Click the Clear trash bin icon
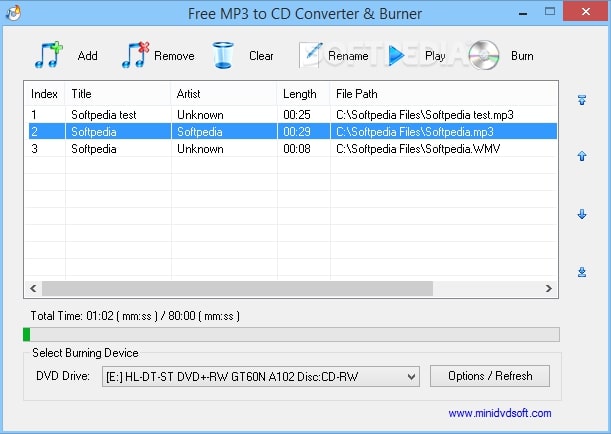The image size is (611, 434). (223, 56)
